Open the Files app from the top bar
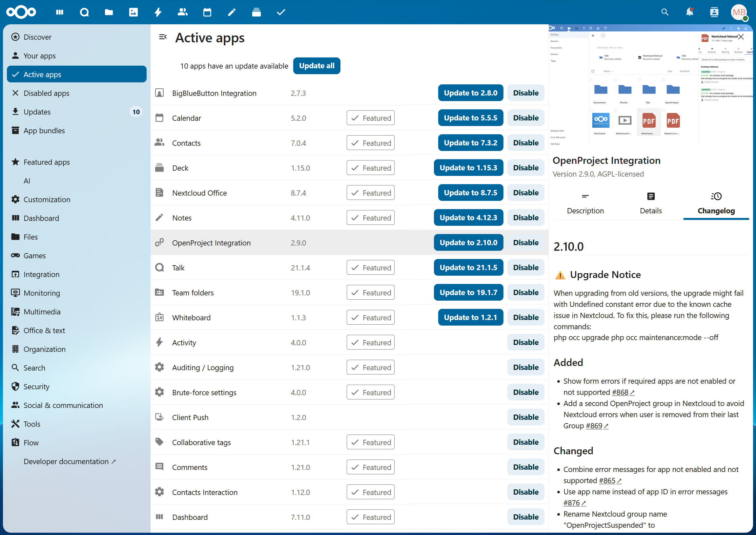The width and height of the screenshot is (756, 535). (109, 12)
